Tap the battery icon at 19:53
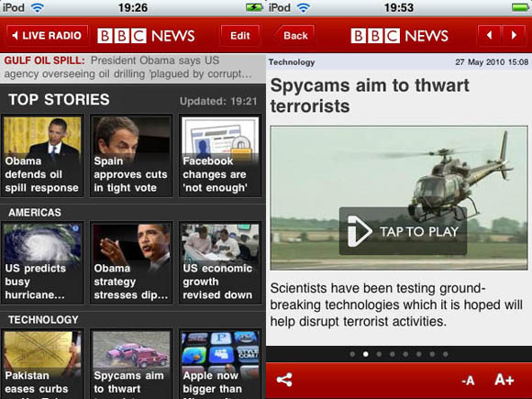 tap(520, 7)
